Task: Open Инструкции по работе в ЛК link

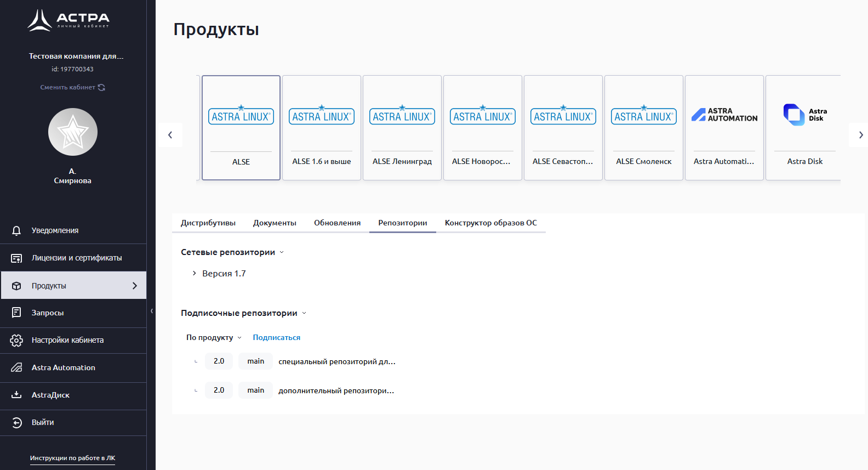Action: pyautogui.click(x=72, y=458)
